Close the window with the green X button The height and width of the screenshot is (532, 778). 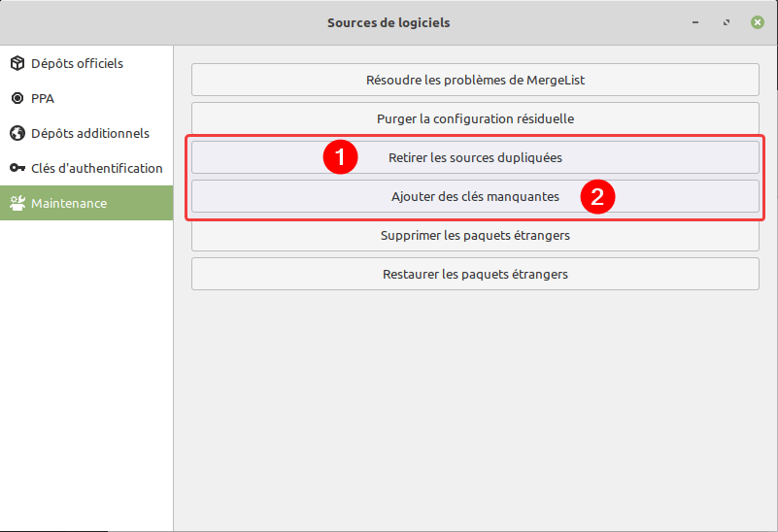(757, 22)
